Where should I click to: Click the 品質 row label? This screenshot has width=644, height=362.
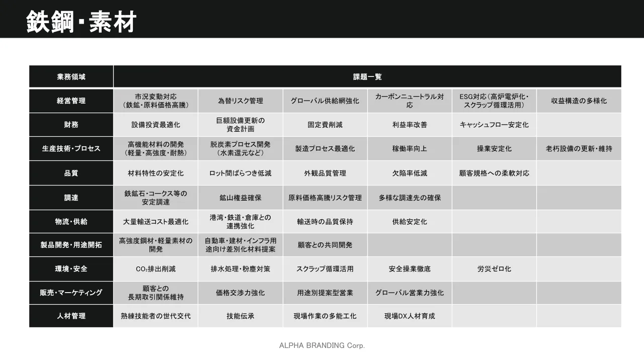click(71, 173)
